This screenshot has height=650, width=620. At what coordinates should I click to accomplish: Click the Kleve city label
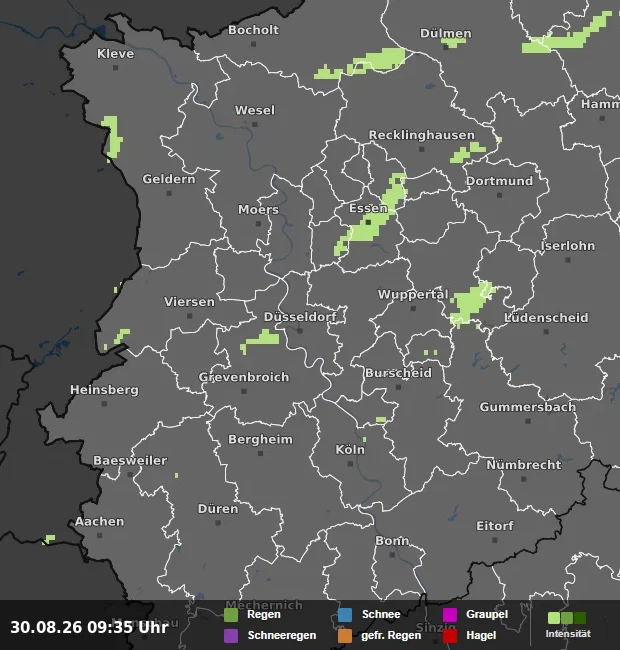pyautogui.click(x=116, y=54)
